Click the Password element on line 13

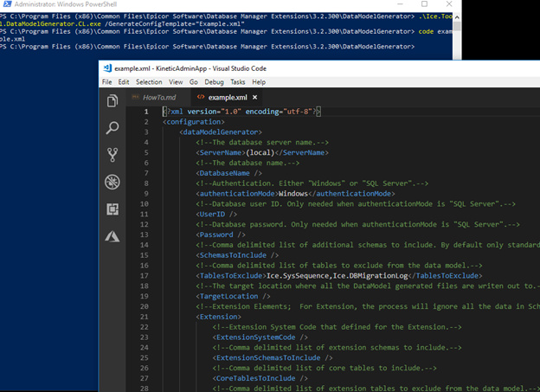pos(221,235)
